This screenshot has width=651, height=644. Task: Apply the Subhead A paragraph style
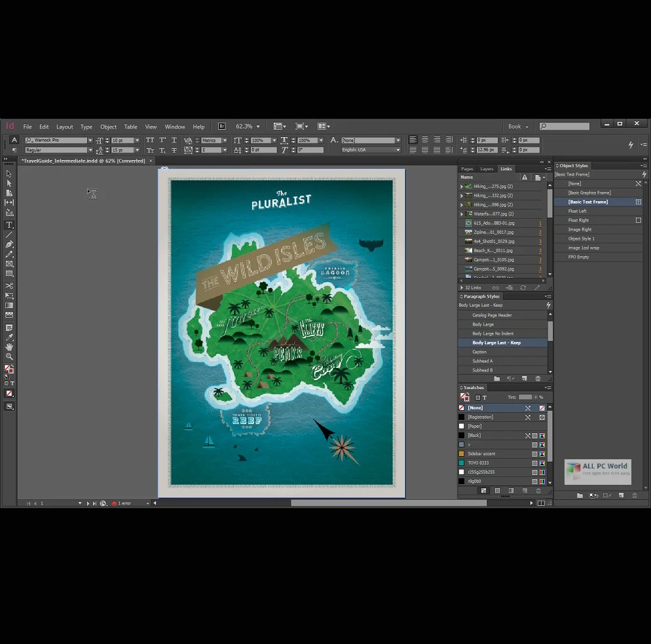(x=482, y=361)
